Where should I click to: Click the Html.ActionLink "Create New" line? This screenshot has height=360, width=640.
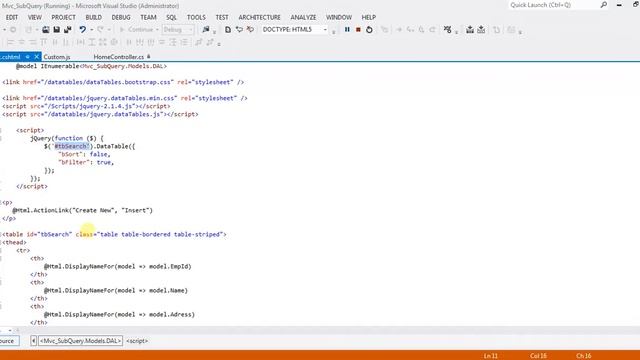82,210
